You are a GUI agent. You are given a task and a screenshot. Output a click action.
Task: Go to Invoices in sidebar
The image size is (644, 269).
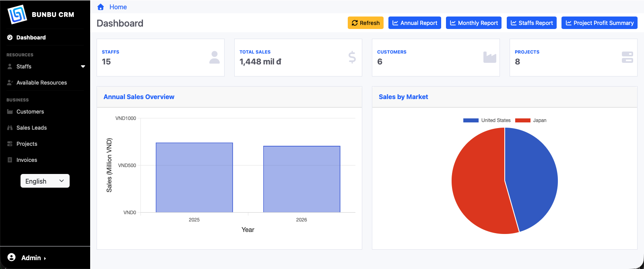pyautogui.click(x=27, y=160)
